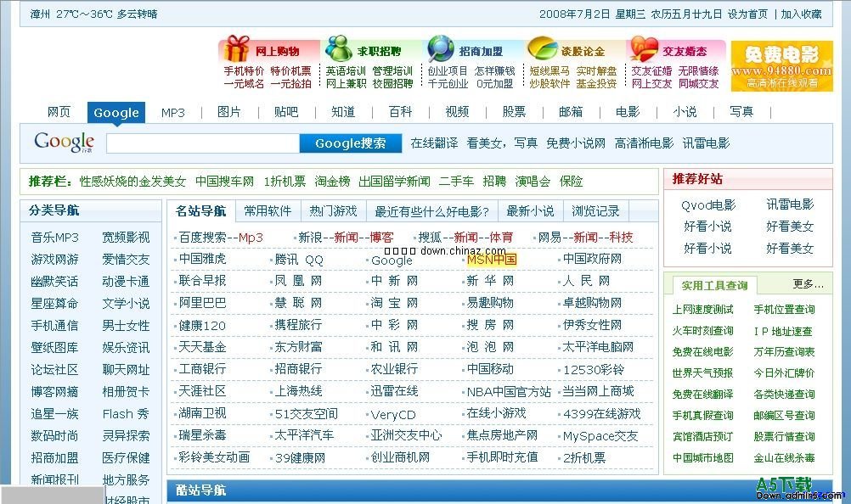851x504 pixels.
Task: Open 金山在线杀毒 tool link
Action: pos(784,458)
